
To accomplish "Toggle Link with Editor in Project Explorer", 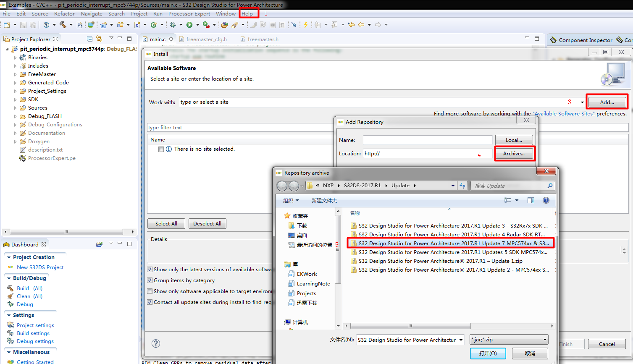I will pos(99,39).
